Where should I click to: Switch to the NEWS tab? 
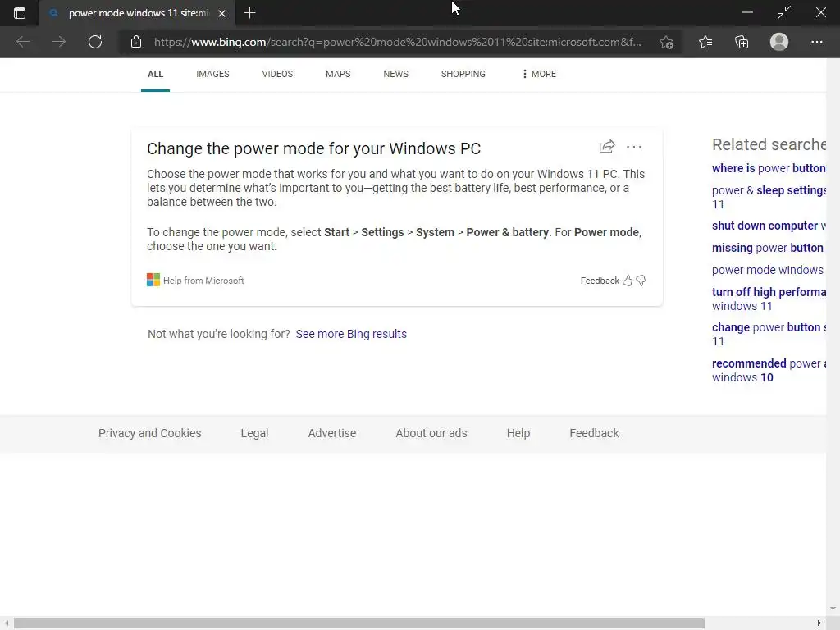tap(396, 74)
